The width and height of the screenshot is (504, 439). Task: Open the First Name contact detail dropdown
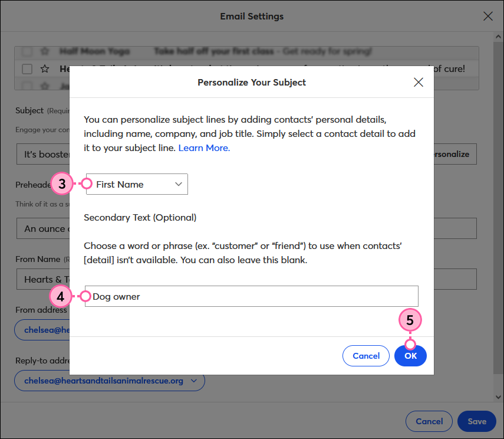(137, 184)
